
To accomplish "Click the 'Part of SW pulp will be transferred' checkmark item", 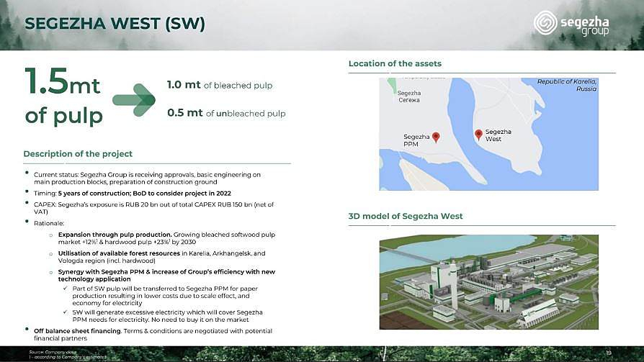I will [165, 296].
